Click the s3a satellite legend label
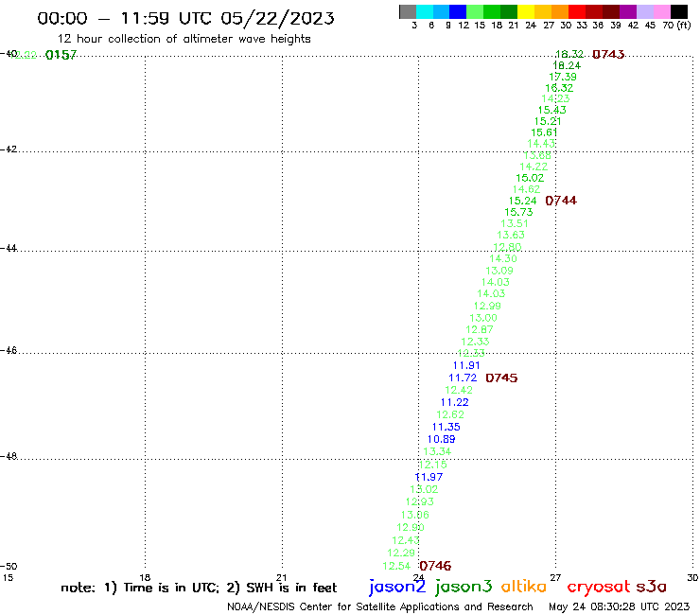 click(x=651, y=587)
